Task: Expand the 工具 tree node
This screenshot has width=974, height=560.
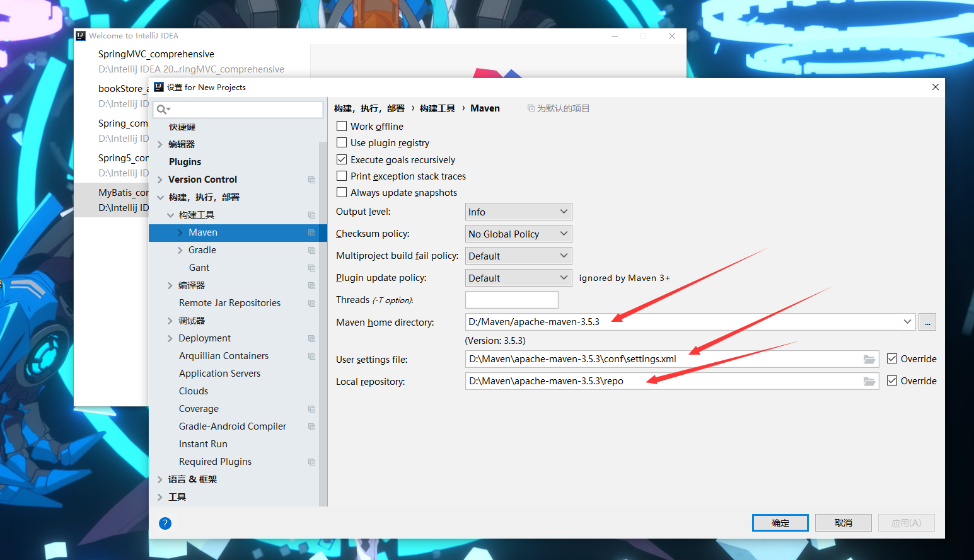Action: [160, 497]
